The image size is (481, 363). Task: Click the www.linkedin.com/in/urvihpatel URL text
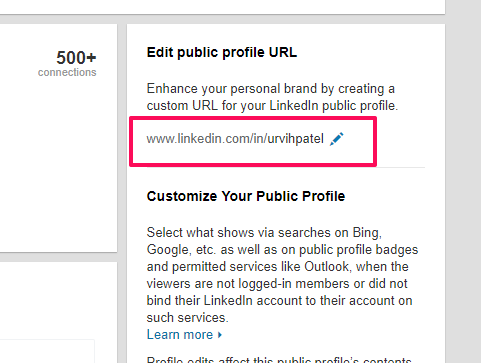click(235, 139)
